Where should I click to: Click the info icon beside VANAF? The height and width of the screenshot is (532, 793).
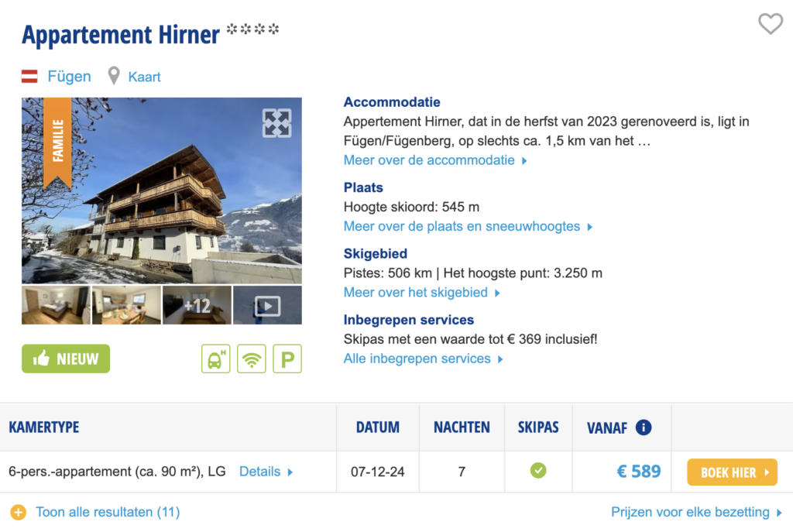click(x=643, y=427)
